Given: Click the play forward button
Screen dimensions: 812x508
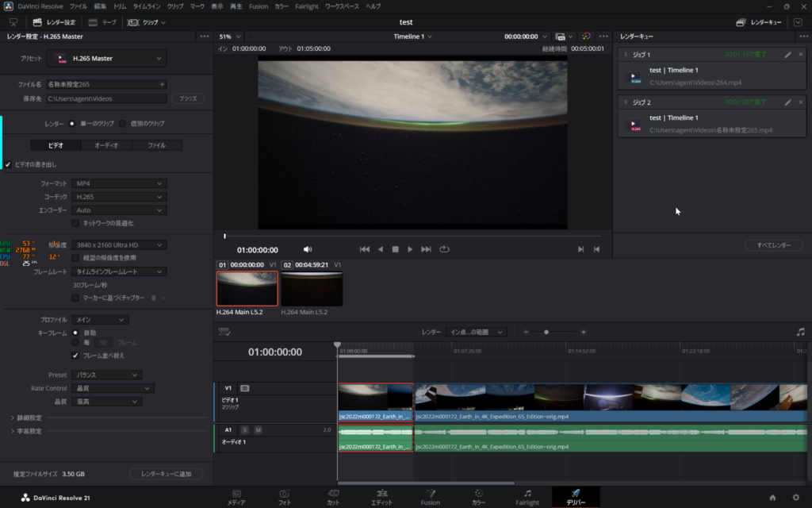Looking at the screenshot, I should [410, 249].
